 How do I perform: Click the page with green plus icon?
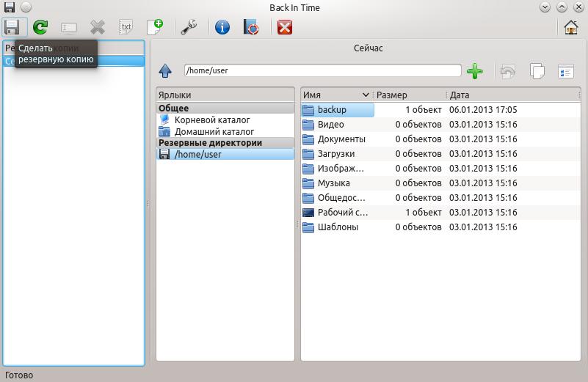(x=155, y=27)
